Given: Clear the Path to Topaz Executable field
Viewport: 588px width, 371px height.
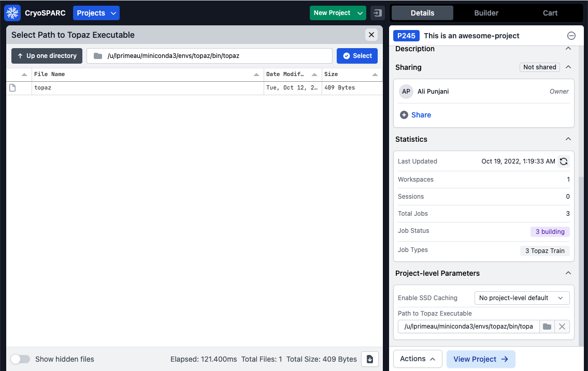Looking at the screenshot, I should point(562,327).
